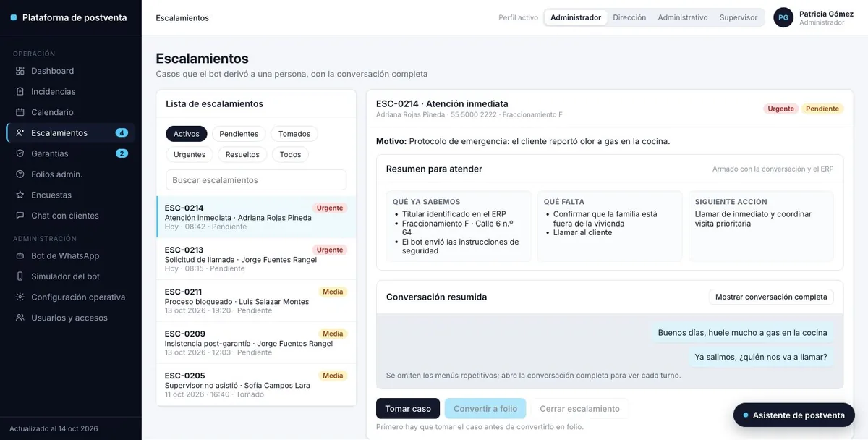868x440 pixels.
Task: Click the Usuarios y accesos people icon
Action: point(20,318)
